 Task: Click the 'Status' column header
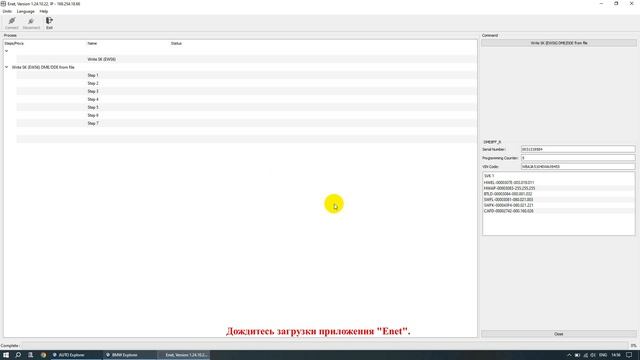point(176,43)
